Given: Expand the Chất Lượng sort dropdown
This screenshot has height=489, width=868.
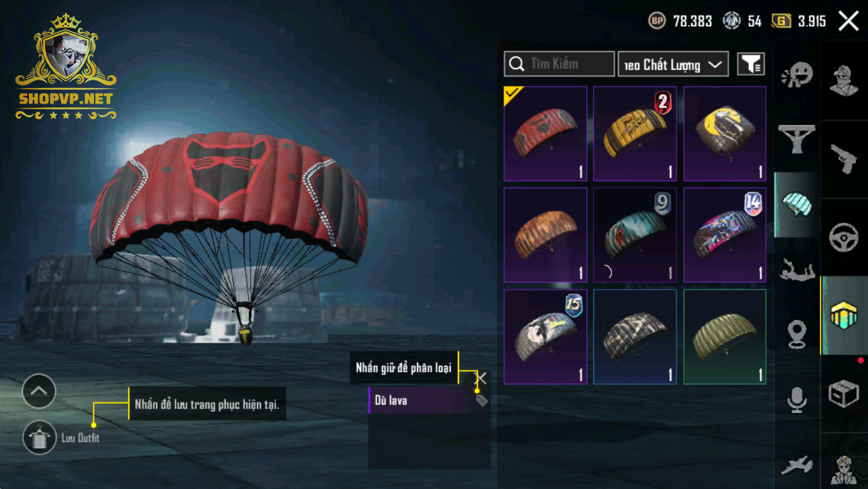Looking at the screenshot, I should (673, 64).
